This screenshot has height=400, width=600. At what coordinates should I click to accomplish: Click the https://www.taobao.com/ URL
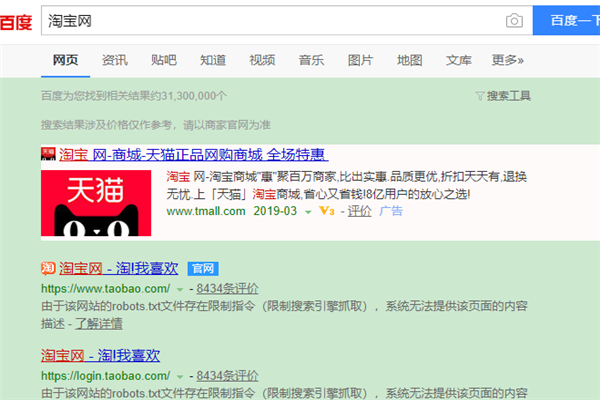(106, 289)
